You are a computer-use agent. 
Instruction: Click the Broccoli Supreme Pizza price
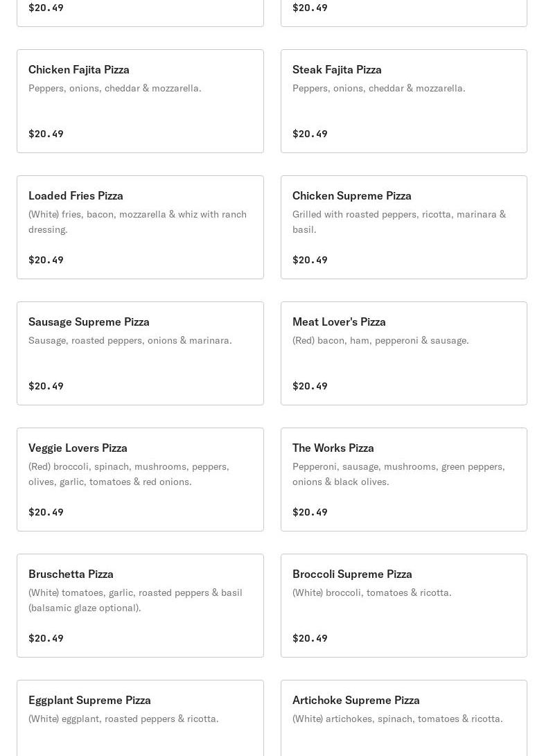pyautogui.click(x=310, y=638)
